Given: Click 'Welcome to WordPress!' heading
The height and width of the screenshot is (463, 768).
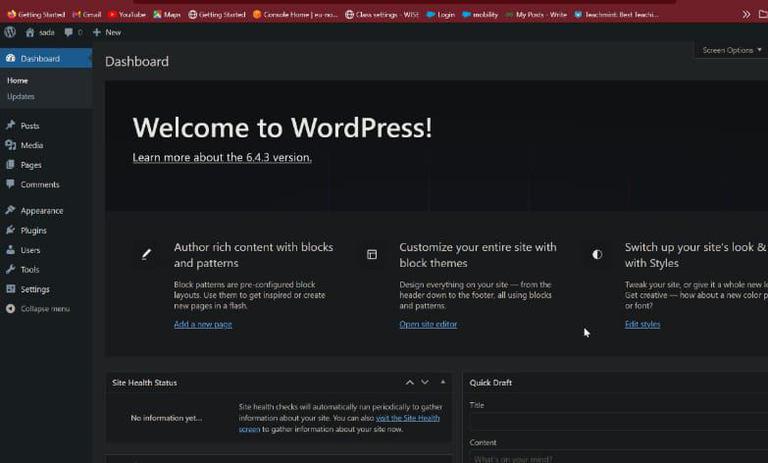Looking at the screenshot, I should tap(283, 127).
